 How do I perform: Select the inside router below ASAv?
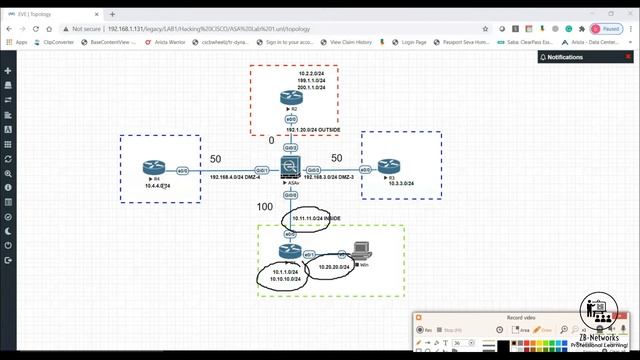tap(290, 251)
